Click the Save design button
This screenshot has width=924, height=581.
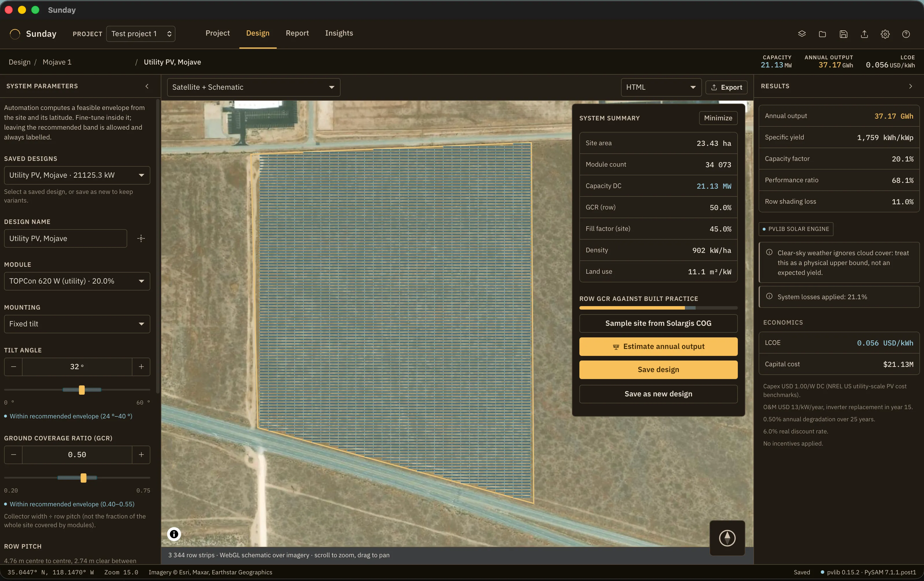coord(659,369)
